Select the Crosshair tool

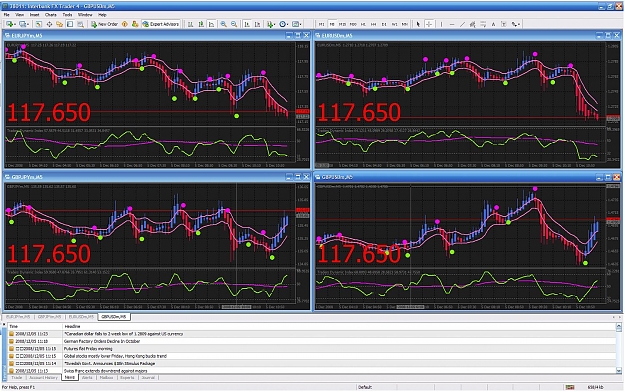tap(429, 24)
